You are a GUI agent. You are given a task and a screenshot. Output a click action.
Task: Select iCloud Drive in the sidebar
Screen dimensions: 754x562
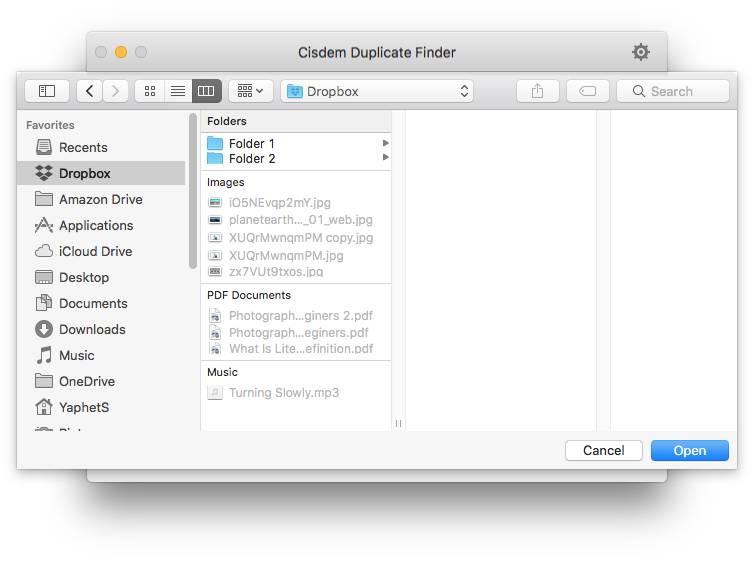[101, 251]
